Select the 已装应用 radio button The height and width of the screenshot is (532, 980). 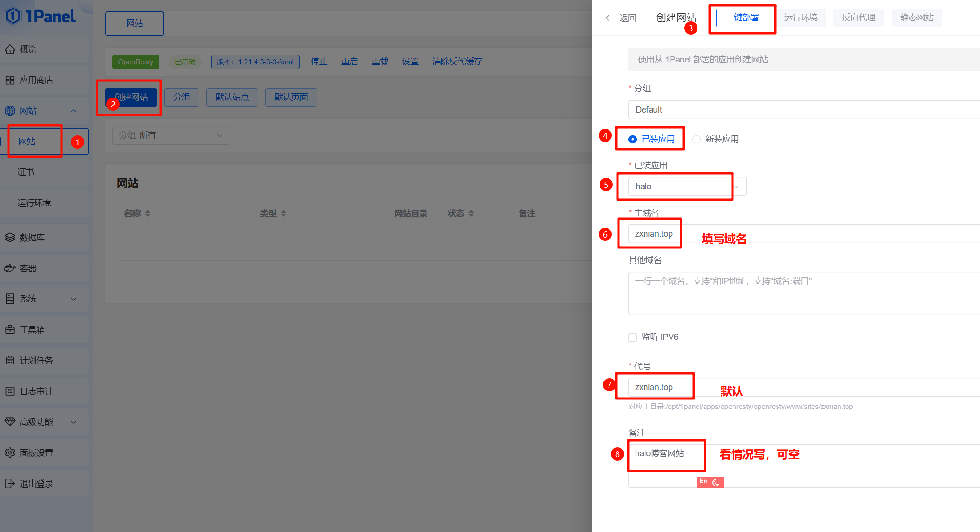633,139
